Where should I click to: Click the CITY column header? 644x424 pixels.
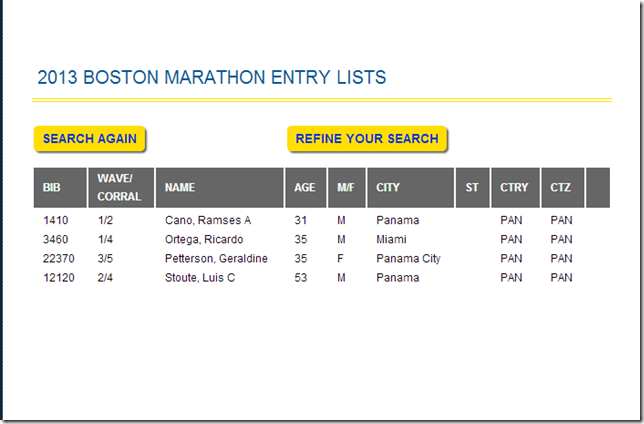411,187
